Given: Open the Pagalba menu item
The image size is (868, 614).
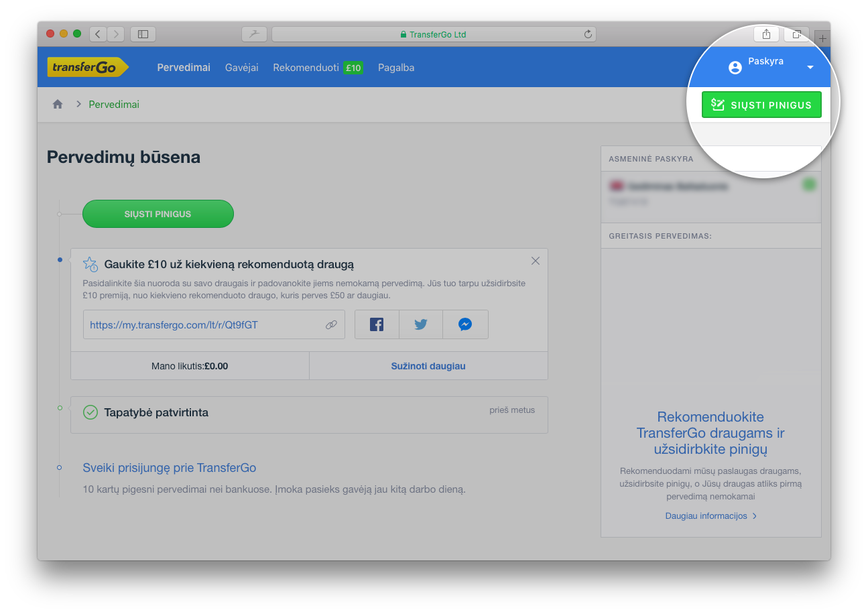Looking at the screenshot, I should pos(396,68).
